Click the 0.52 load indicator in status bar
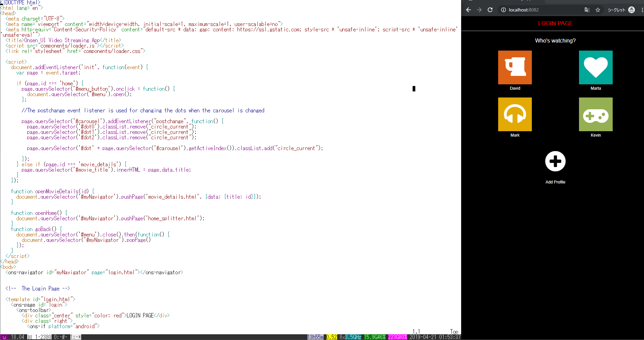Viewport: 644px width, 340px height. pos(331,337)
